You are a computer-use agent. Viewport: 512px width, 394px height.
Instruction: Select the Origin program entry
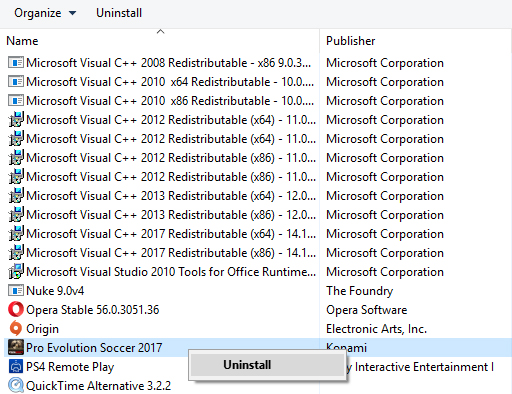click(42, 329)
